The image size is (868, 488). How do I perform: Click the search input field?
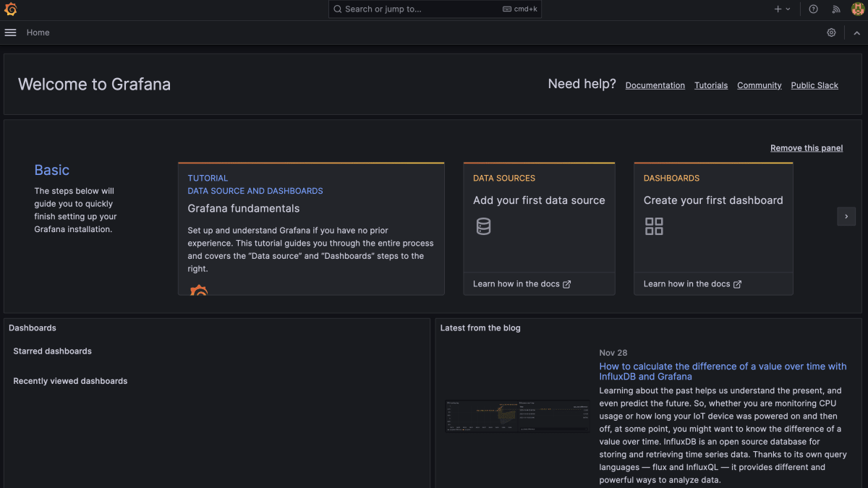pyautogui.click(x=434, y=9)
